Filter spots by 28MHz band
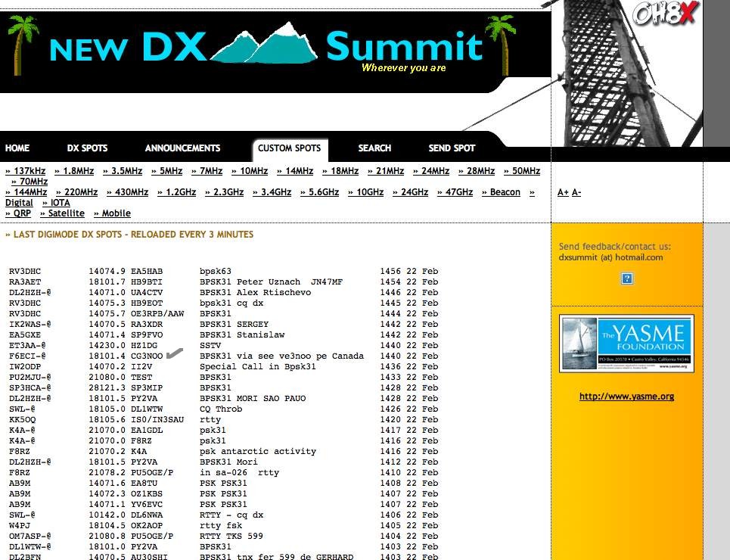Image resolution: width=730 pixels, height=560 pixels. tap(477, 171)
